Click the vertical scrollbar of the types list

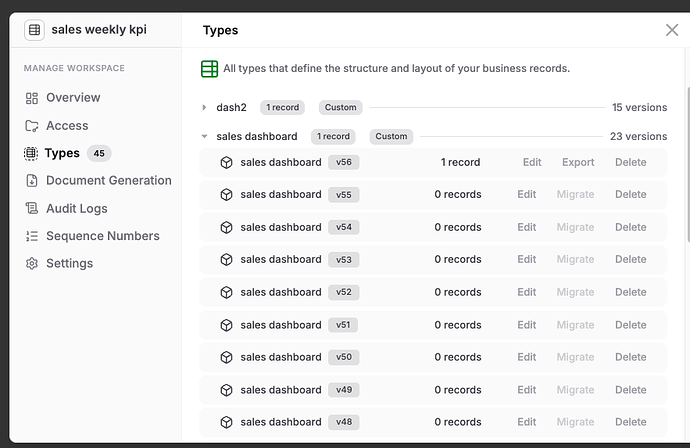[x=688, y=165]
